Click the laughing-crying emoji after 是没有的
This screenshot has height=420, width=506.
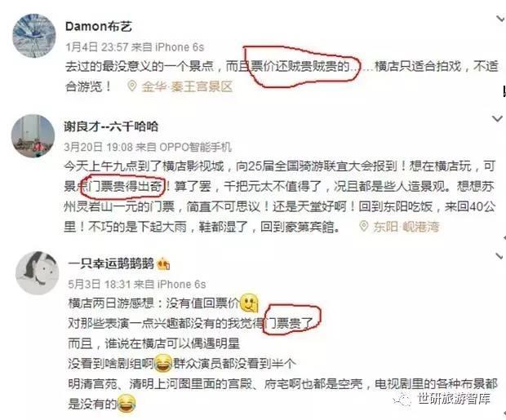click(126, 403)
